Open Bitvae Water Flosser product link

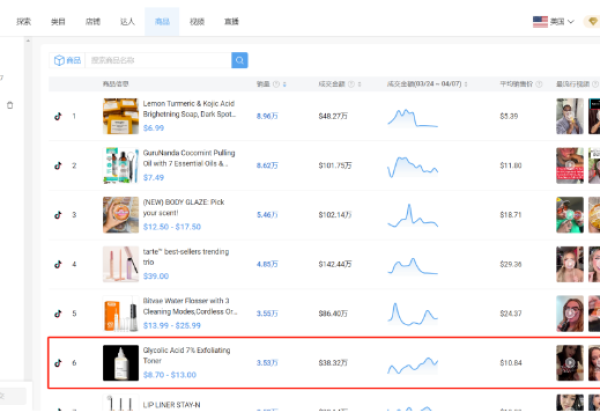pos(190,306)
